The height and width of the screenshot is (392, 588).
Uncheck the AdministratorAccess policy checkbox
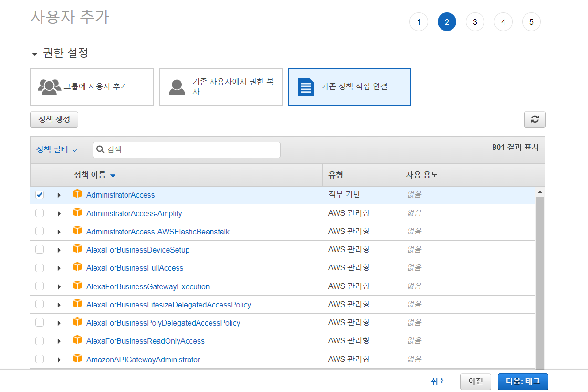click(x=40, y=195)
